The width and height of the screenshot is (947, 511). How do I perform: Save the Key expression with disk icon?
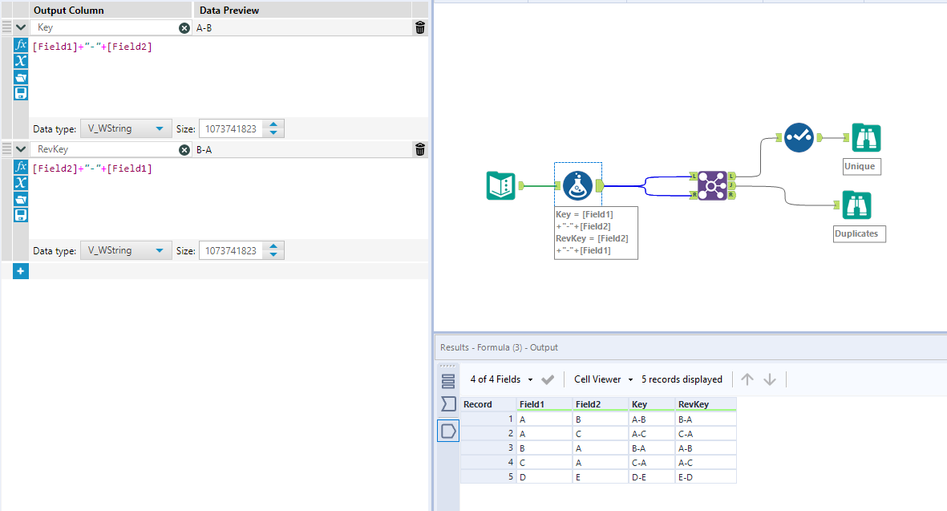(x=21, y=93)
